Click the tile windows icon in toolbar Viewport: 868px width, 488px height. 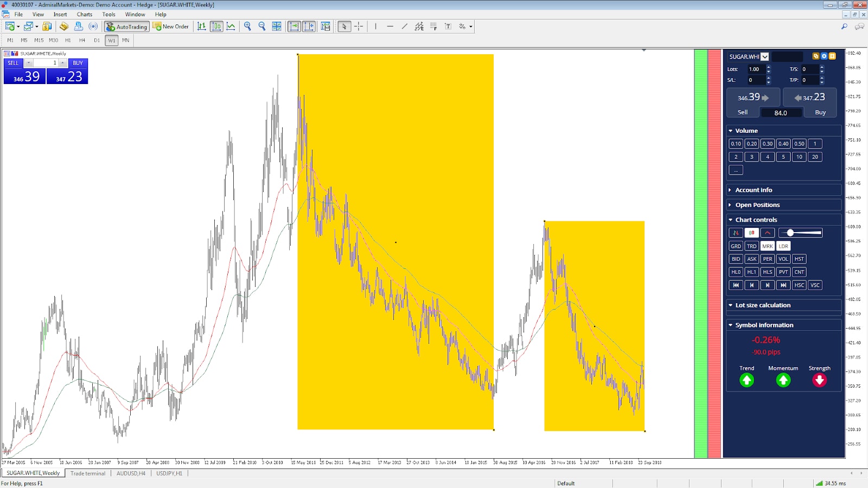click(x=277, y=26)
